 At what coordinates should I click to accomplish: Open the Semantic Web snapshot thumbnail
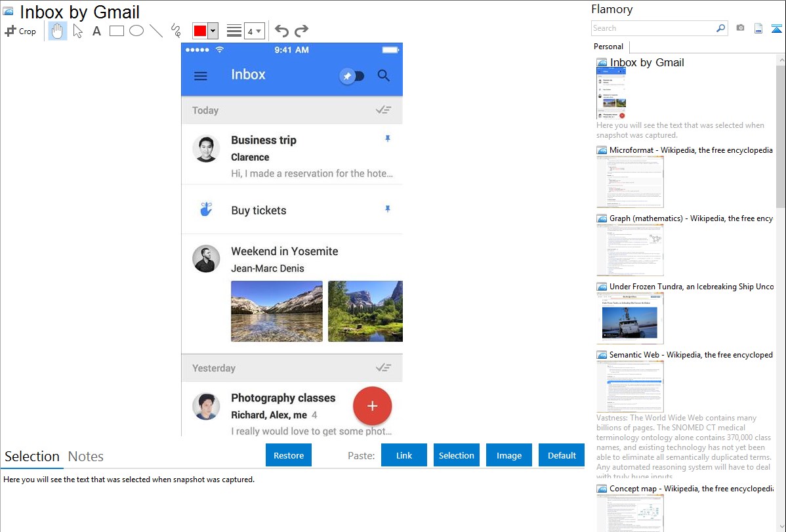tap(630, 386)
